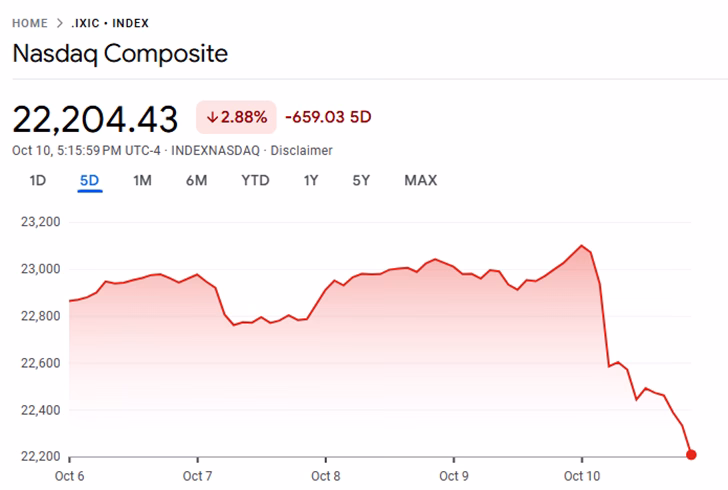Choose the 1Y time range
The width and height of the screenshot is (728, 490).
pyautogui.click(x=311, y=181)
